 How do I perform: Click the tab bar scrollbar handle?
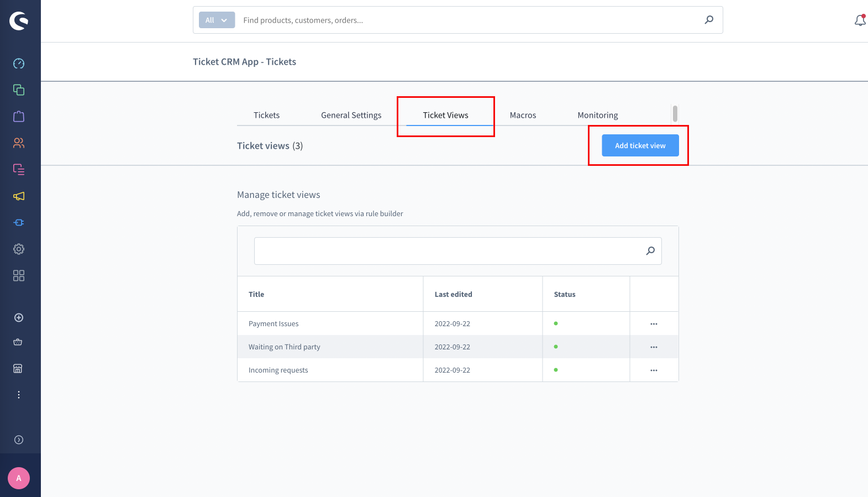point(675,113)
